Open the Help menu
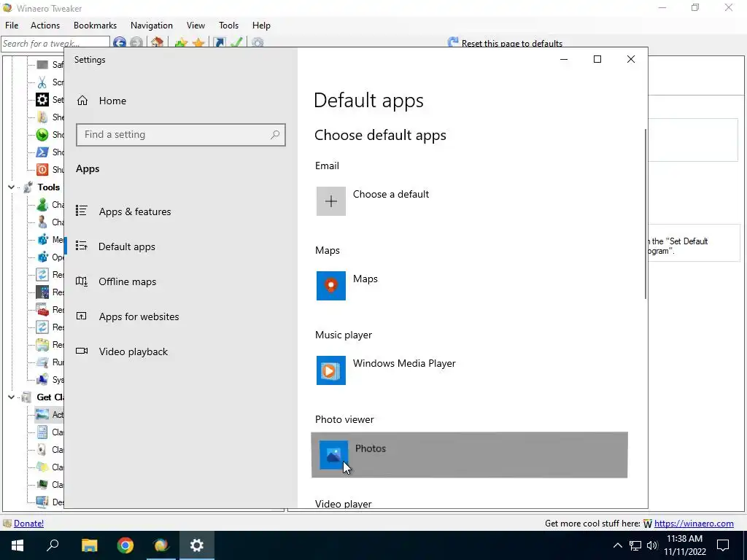Viewport: 747px width, 560px height. click(261, 26)
